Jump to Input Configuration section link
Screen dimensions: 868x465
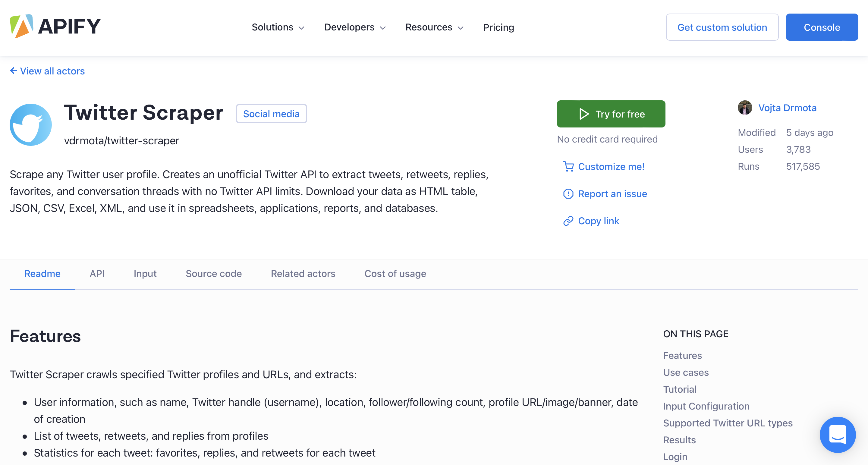point(706,406)
